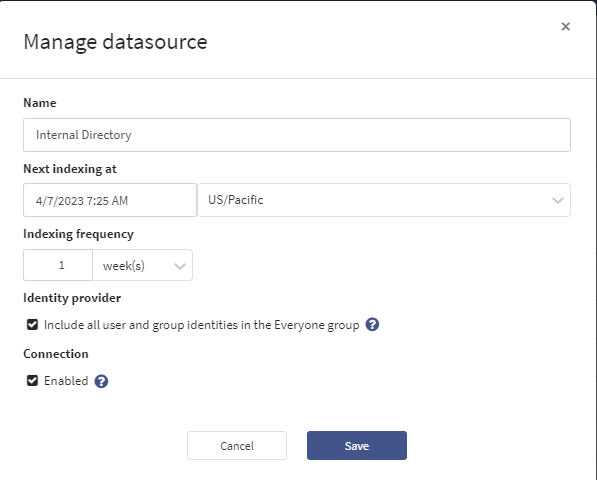The image size is (597, 480).
Task: Click the Identity provider heading
Action: point(72,298)
